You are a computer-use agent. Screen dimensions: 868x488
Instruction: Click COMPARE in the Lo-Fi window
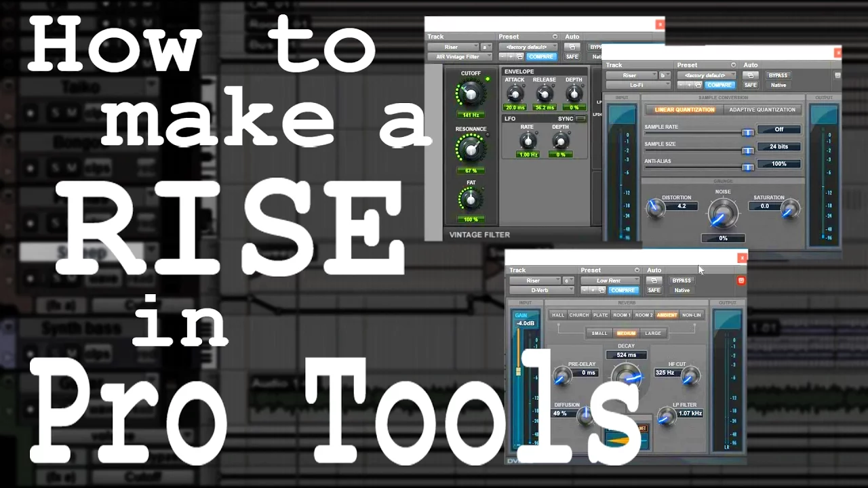point(719,85)
